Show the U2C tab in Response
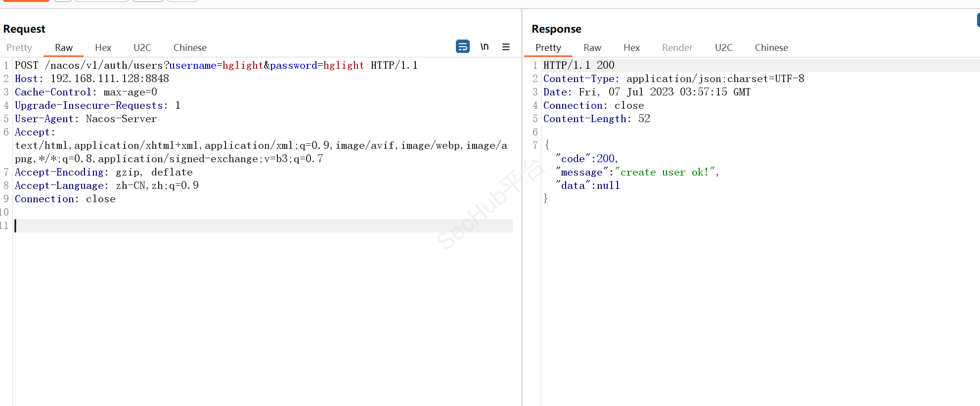The width and height of the screenshot is (980, 406). click(x=723, y=47)
